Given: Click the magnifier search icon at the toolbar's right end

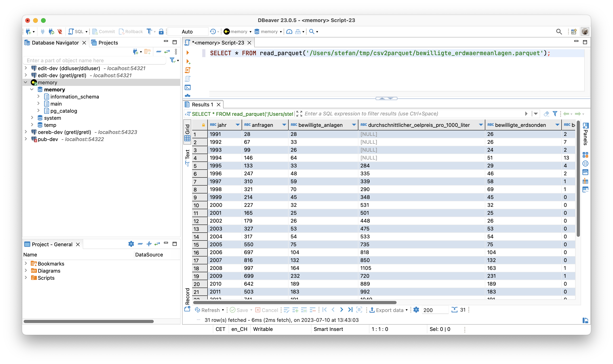Looking at the screenshot, I should (x=559, y=31).
